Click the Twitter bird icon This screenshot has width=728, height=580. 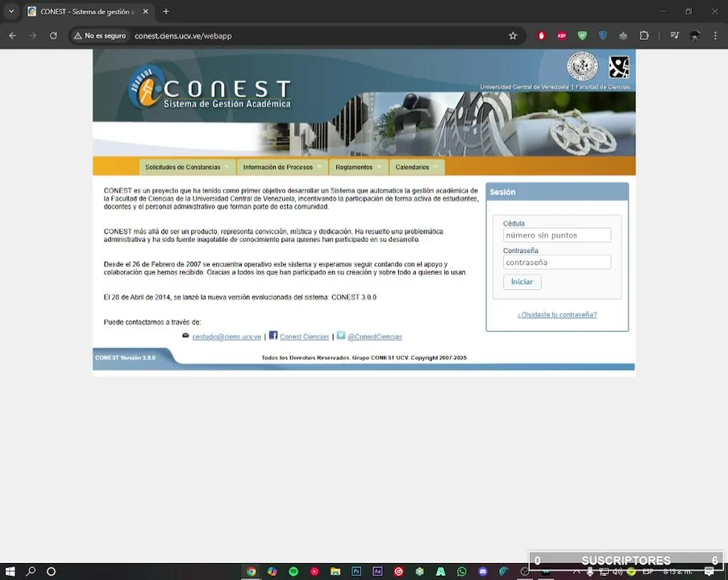pyautogui.click(x=341, y=335)
